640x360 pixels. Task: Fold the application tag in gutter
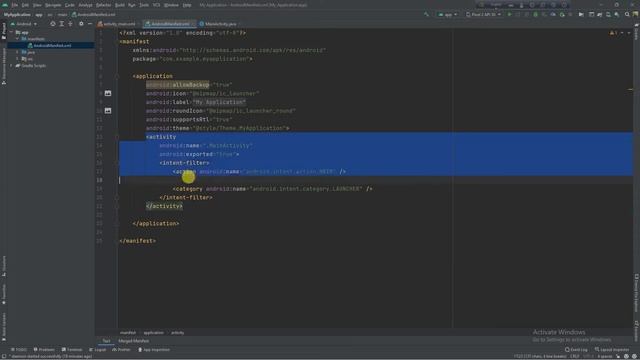pyautogui.click(x=116, y=76)
